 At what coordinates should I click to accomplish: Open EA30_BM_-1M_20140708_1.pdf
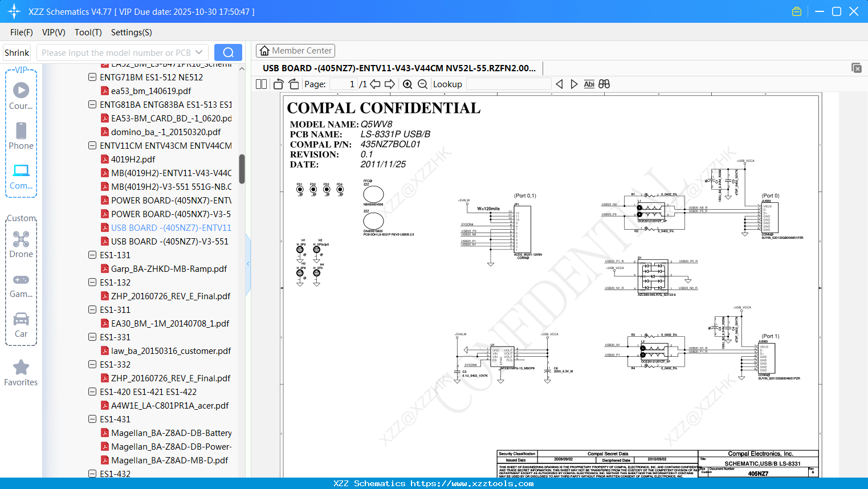[170, 323]
